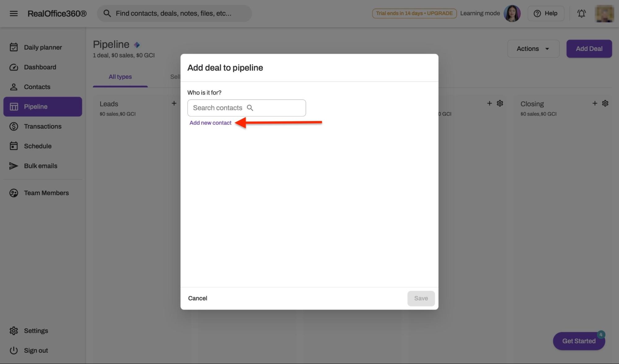619x364 pixels.
Task: Select the All types tab
Action: 120,77
